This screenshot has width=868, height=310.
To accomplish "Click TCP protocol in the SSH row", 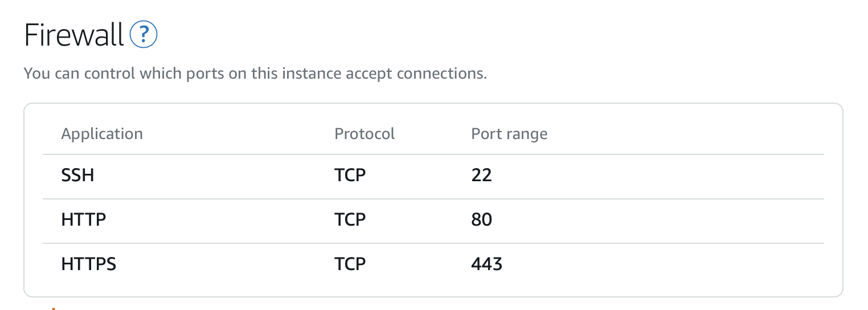I will (350, 175).
